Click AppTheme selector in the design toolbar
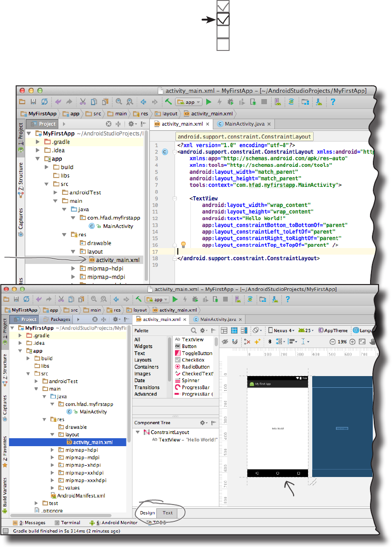The height and width of the screenshot is (548, 392). coord(333,330)
